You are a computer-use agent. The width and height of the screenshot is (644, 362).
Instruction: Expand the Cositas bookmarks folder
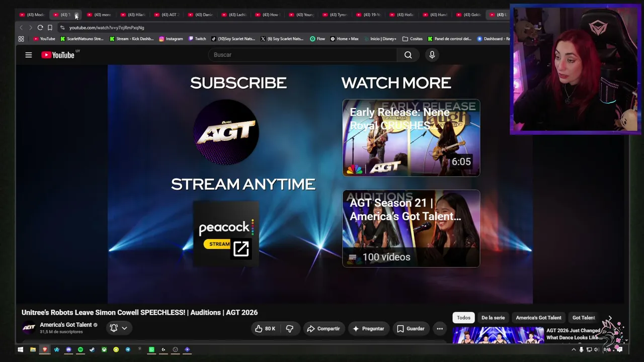[x=413, y=39]
